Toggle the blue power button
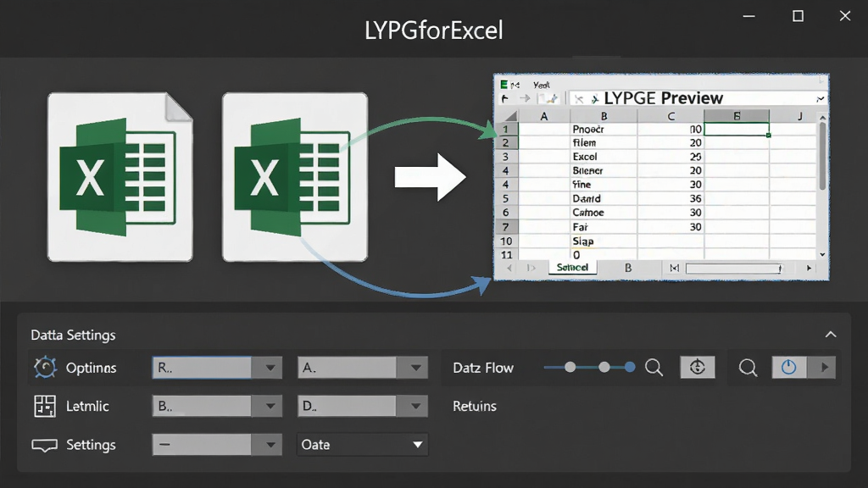The height and width of the screenshot is (488, 868). (789, 368)
